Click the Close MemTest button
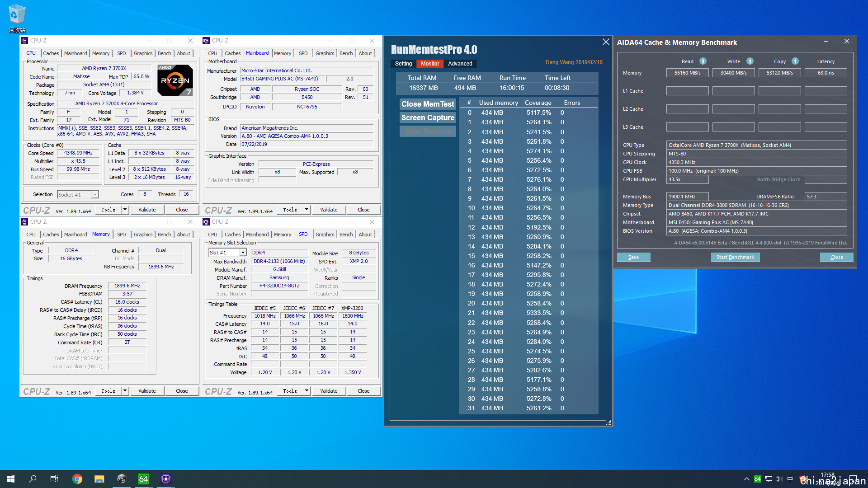The image size is (868, 488). (428, 104)
